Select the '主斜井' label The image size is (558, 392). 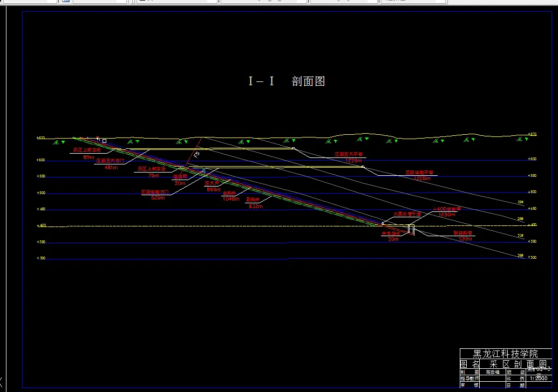pyautogui.click(x=229, y=193)
